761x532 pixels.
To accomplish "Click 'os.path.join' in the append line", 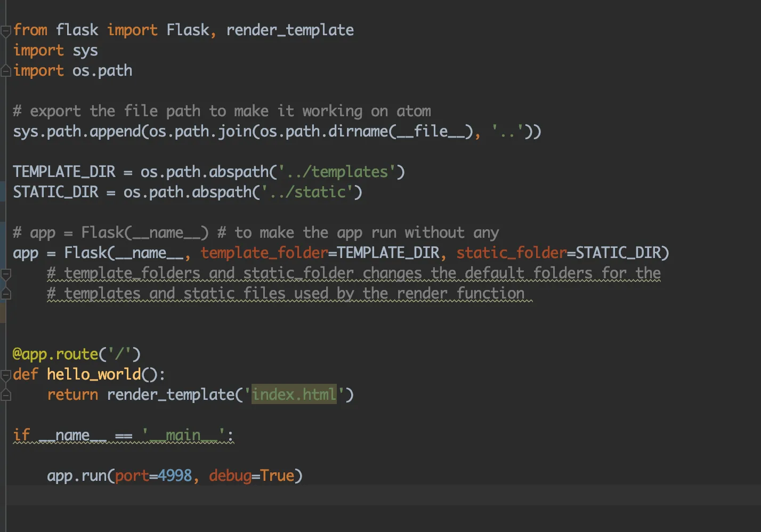I will (200, 131).
